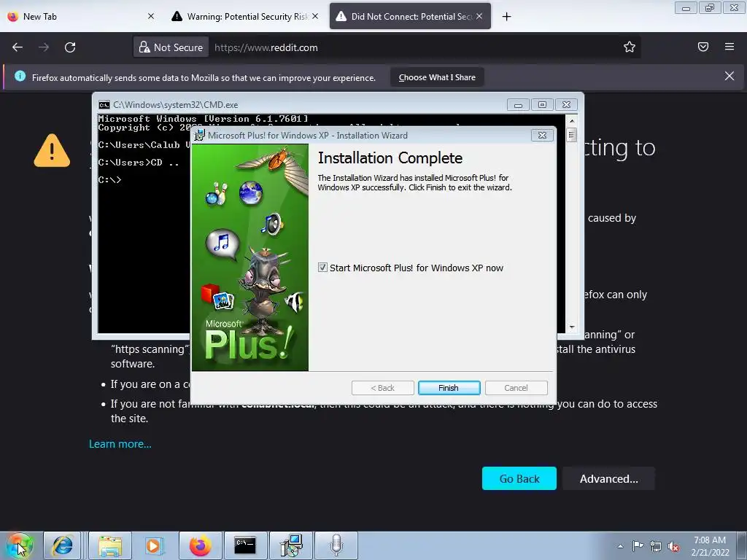Image resolution: width=747 pixels, height=560 pixels.
Task: Open a new browser tab with plus icon
Action: 506,17
